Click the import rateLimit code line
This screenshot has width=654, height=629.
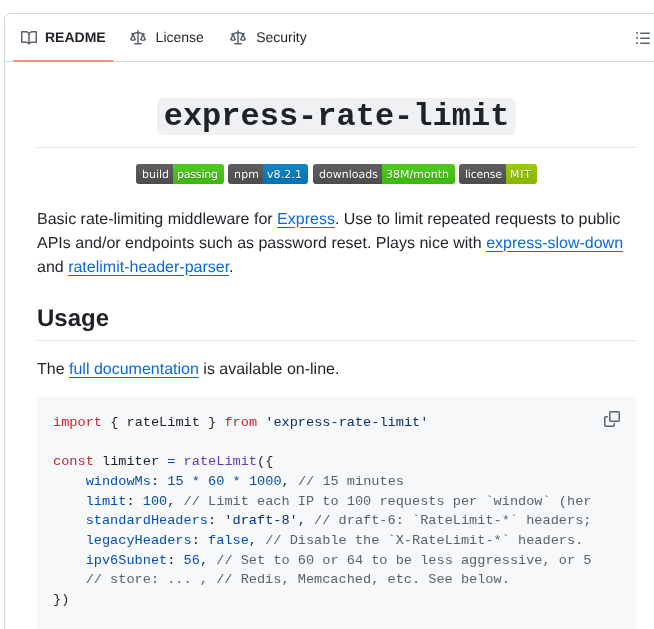240,422
